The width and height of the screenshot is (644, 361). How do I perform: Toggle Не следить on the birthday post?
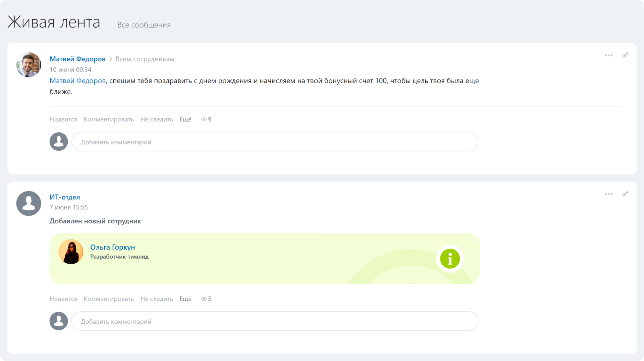point(157,119)
